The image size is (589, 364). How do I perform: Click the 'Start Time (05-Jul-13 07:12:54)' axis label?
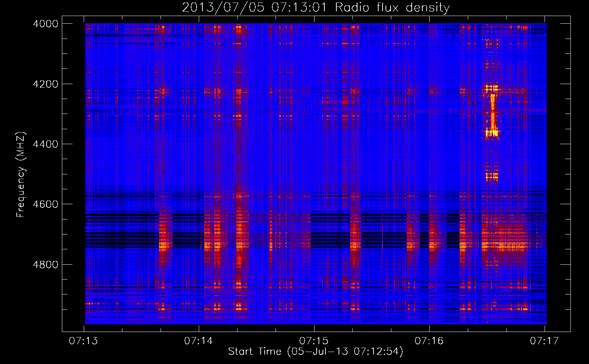(316, 352)
